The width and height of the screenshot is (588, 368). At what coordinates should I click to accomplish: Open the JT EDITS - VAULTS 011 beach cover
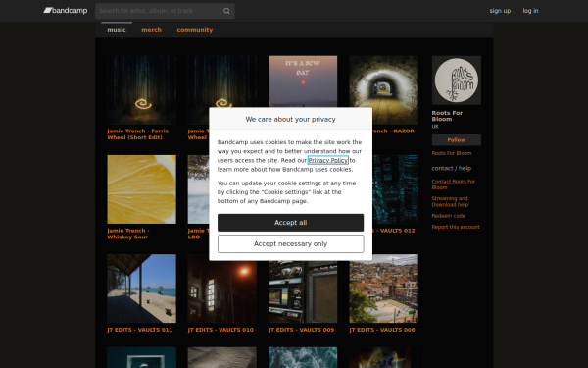click(x=141, y=289)
